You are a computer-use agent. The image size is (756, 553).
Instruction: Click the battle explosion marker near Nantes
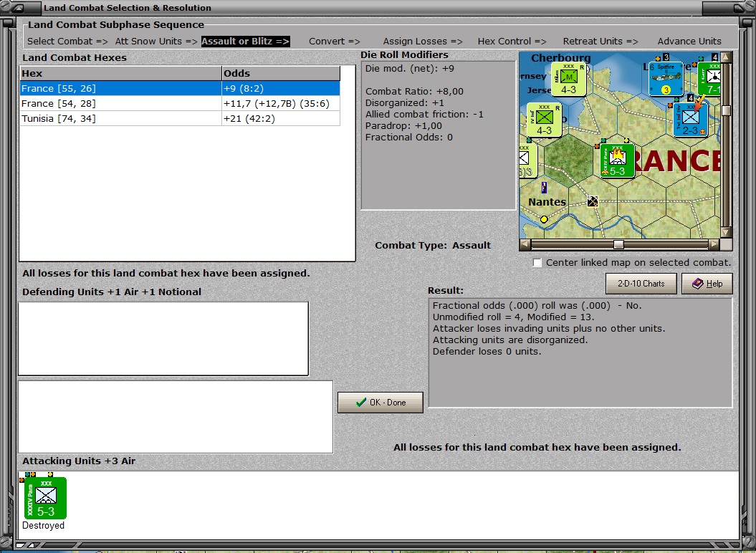(593, 202)
